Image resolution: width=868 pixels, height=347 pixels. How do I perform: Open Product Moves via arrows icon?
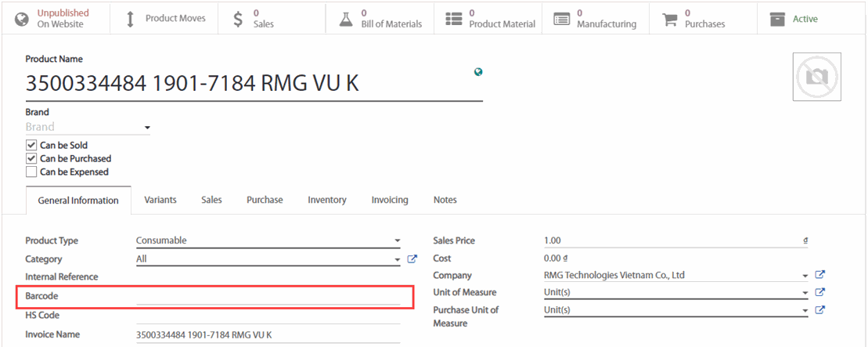[131, 19]
